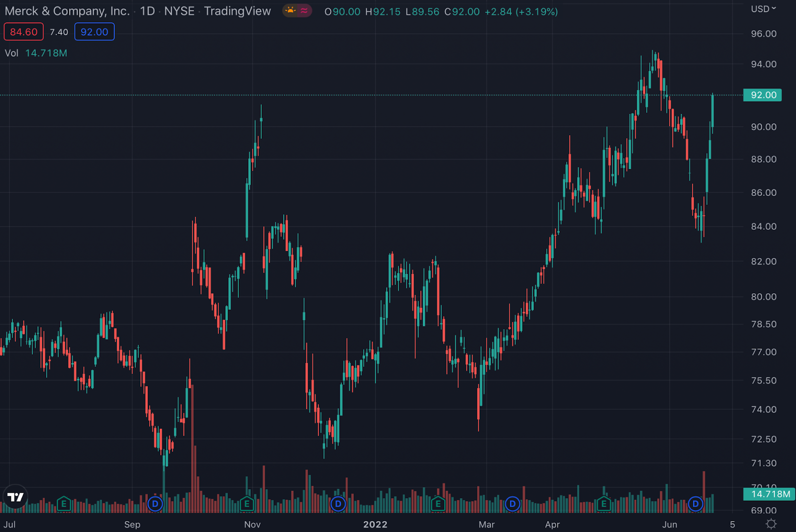Click the 78.50 price axis label
Image resolution: width=796 pixels, height=532 pixels.
pyautogui.click(x=764, y=324)
